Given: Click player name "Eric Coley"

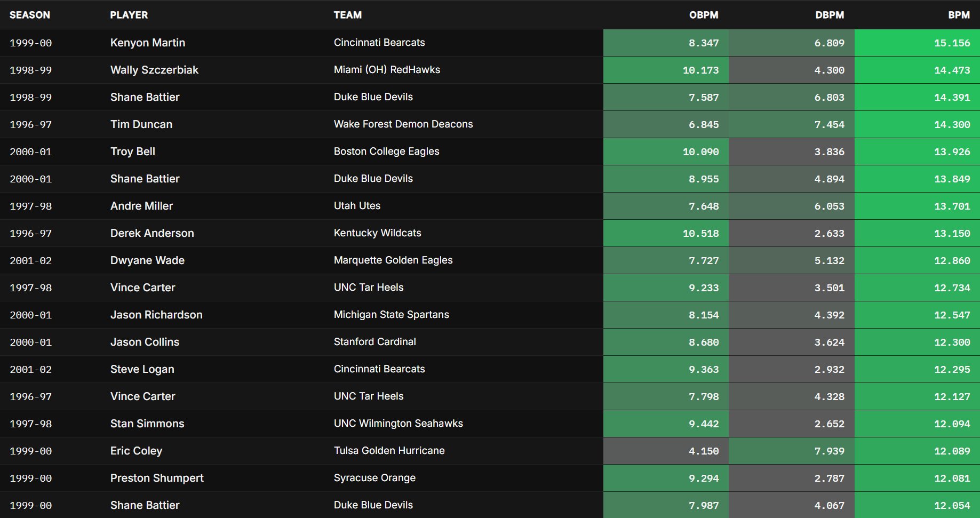Looking at the screenshot, I should coord(137,451).
